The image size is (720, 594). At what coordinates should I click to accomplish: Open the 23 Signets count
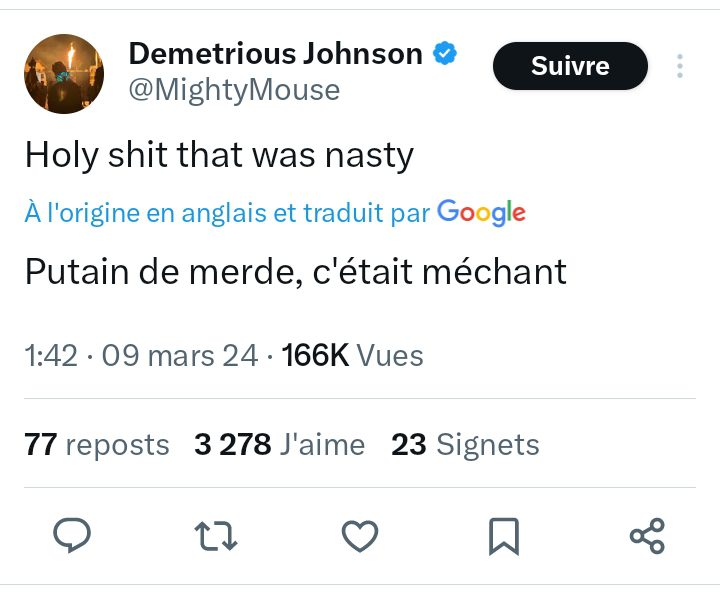point(465,444)
